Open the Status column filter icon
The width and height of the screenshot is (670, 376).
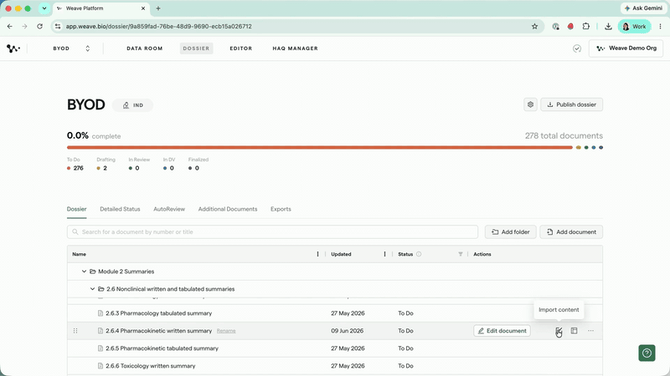click(460, 254)
